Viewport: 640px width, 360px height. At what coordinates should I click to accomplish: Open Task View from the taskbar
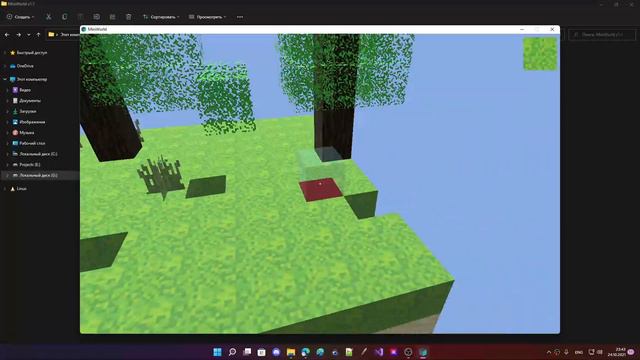[x=247, y=352]
